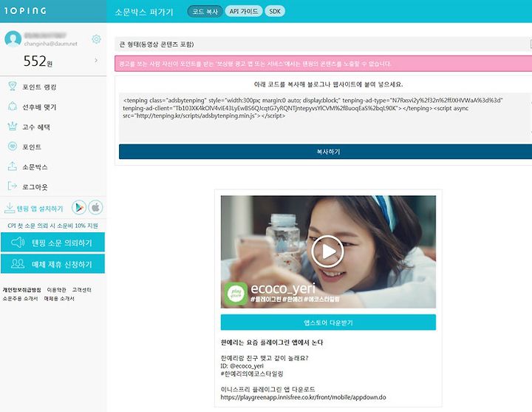532x412 pixels.
Task: Click text 'ID: @ecoco_yeri'
Action: pos(242,366)
